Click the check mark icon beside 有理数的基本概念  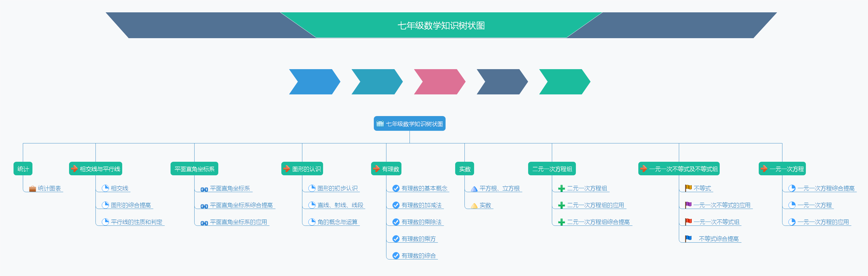[x=396, y=188]
